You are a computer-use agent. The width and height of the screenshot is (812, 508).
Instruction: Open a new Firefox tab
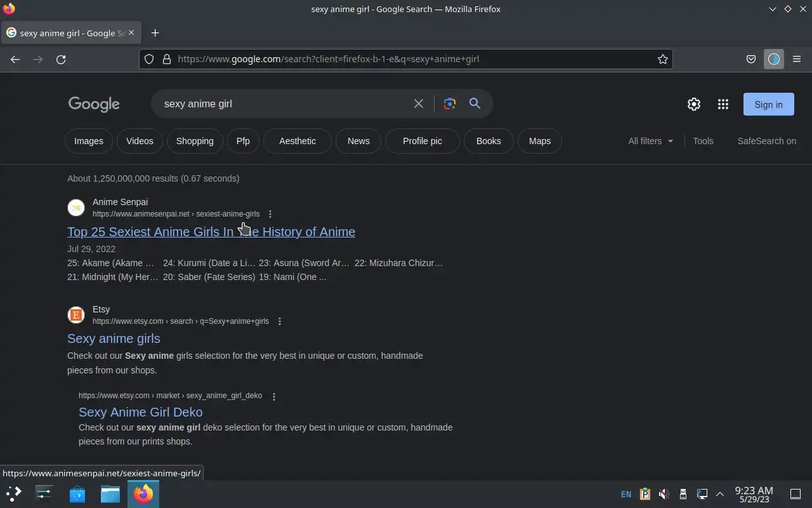155,33
